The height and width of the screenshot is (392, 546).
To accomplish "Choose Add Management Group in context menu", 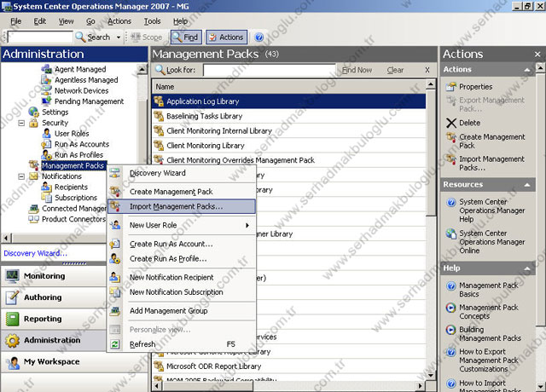I will (182, 310).
